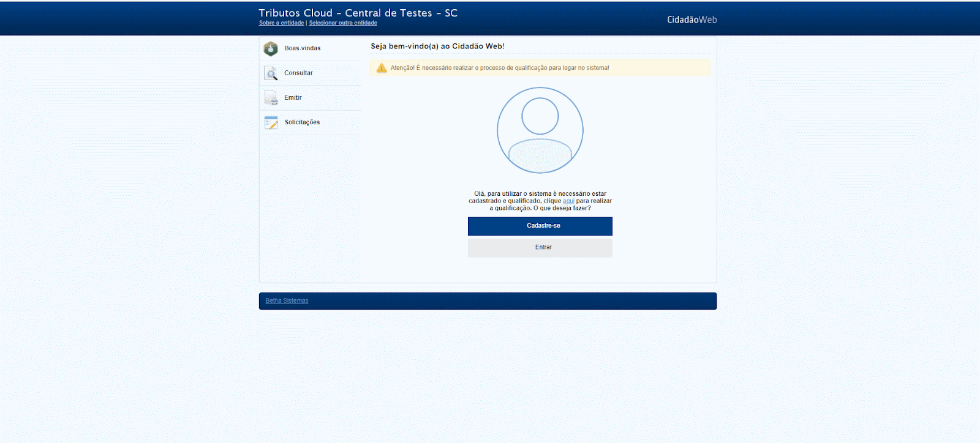980x443 pixels.
Task: Open the Boas-vindas menu label
Action: [302, 48]
